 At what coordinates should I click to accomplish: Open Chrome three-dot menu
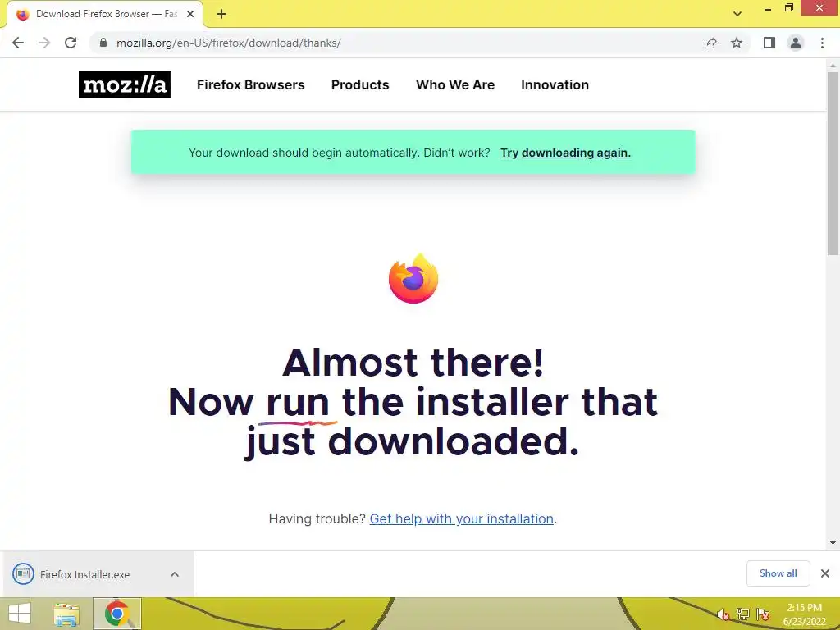822,43
